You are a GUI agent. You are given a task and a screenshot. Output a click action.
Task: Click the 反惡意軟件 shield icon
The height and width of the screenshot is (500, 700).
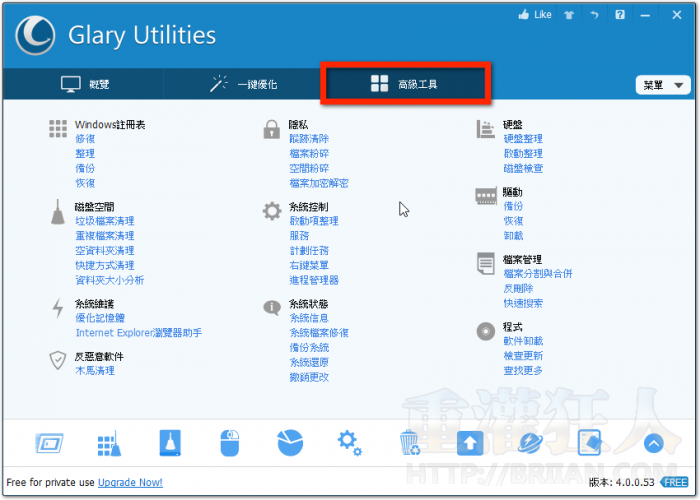pos(58,360)
